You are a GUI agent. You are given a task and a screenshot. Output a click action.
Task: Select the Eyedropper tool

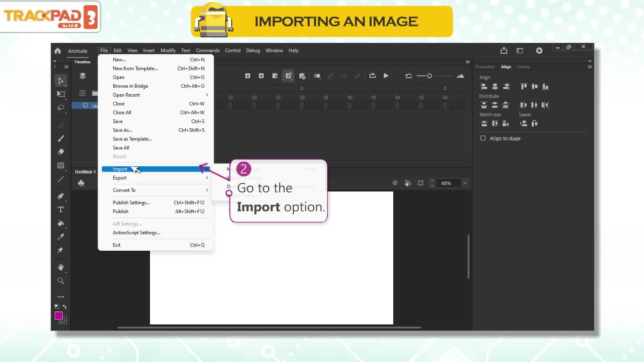click(x=60, y=237)
